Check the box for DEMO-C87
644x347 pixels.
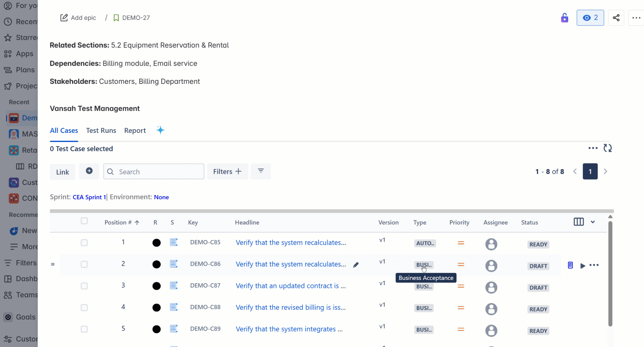(84, 286)
